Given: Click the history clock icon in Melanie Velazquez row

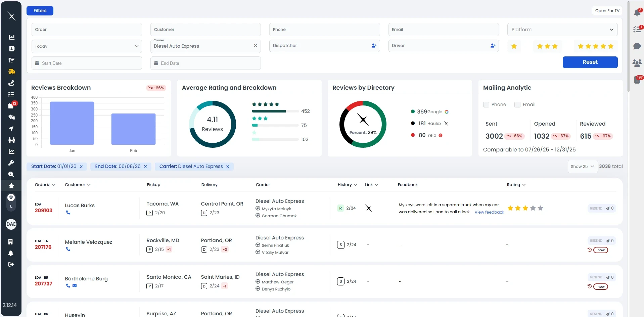Looking at the screenshot, I should pyautogui.click(x=589, y=250).
